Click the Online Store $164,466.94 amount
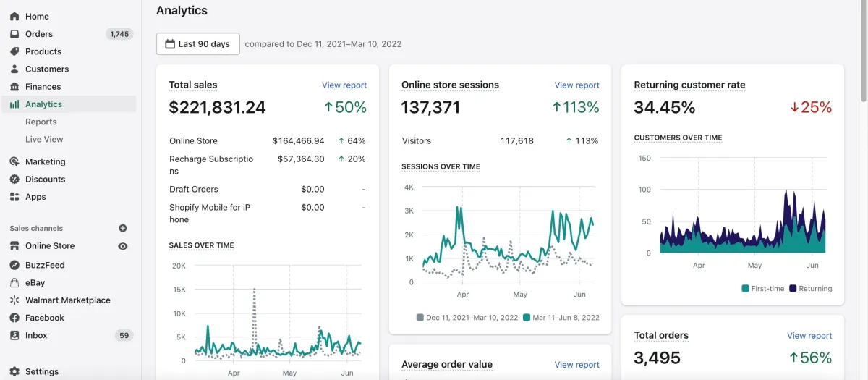The height and width of the screenshot is (380, 868). [x=298, y=141]
